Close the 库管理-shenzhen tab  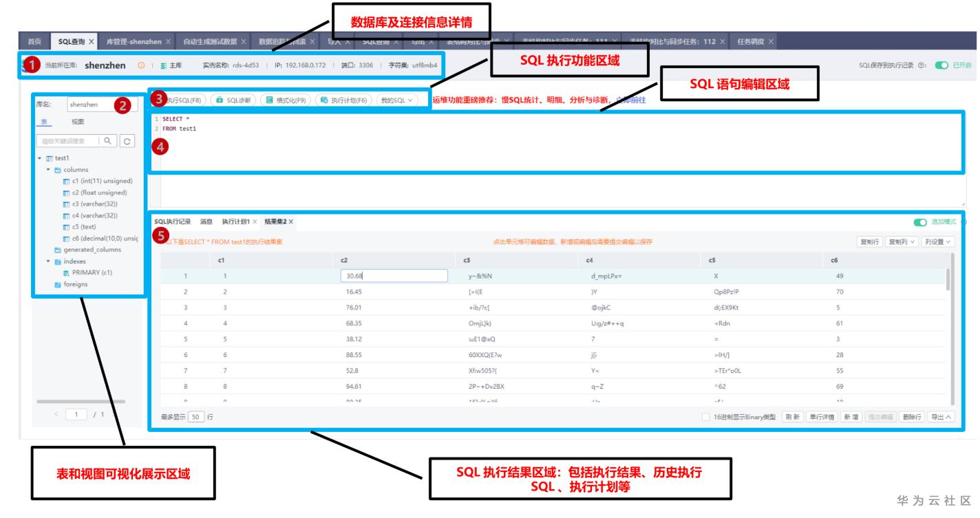169,42
